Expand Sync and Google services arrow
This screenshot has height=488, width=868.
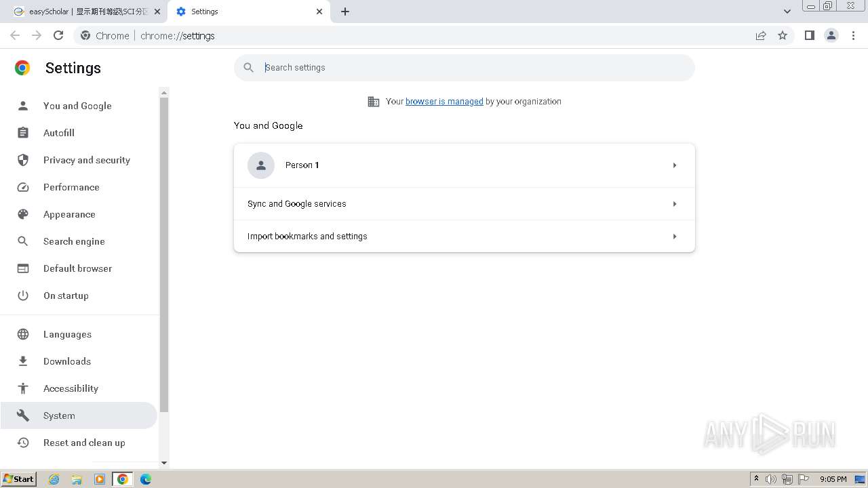click(x=675, y=204)
